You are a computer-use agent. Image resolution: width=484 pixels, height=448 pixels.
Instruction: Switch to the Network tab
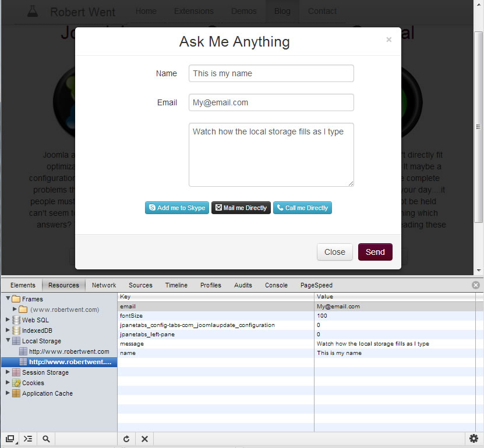(x=104, y=285)
